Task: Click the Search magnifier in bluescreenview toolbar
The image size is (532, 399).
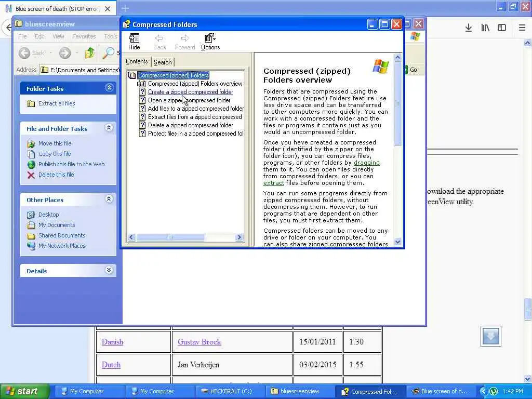Action: pos(109,53)
